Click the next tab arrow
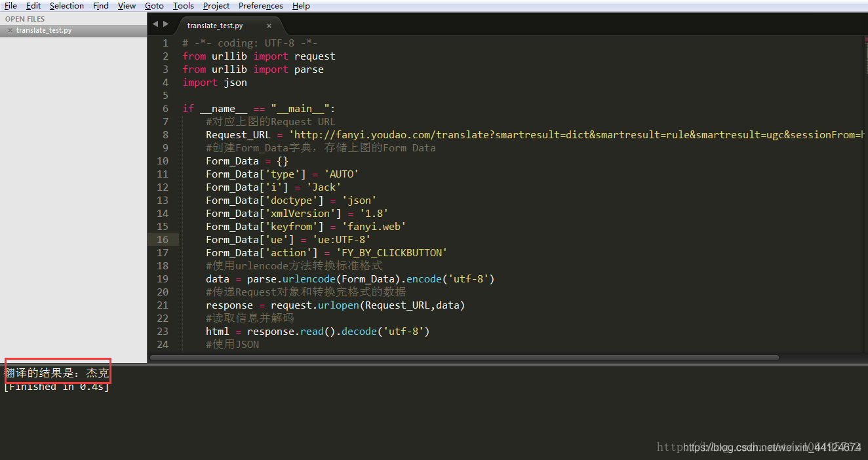Viewport: 868px width, 460px height. point(166,24)
